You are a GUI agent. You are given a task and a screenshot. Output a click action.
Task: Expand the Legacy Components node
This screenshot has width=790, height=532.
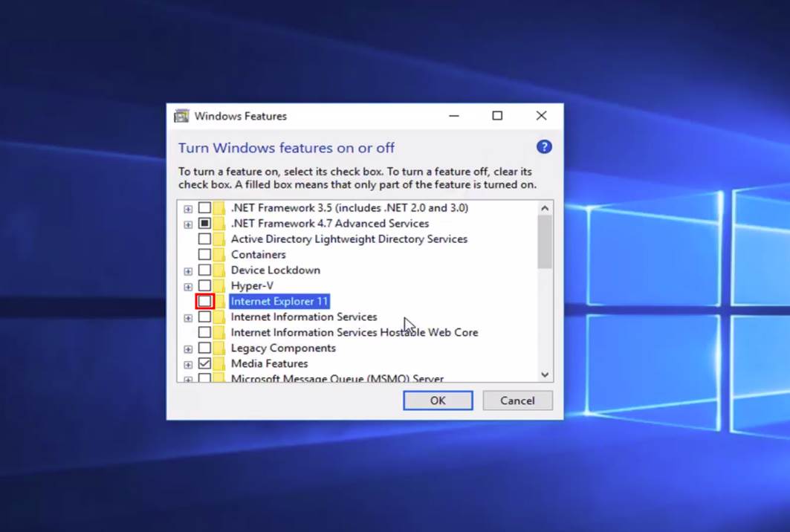pyautogui.click(x=187, y=348)
